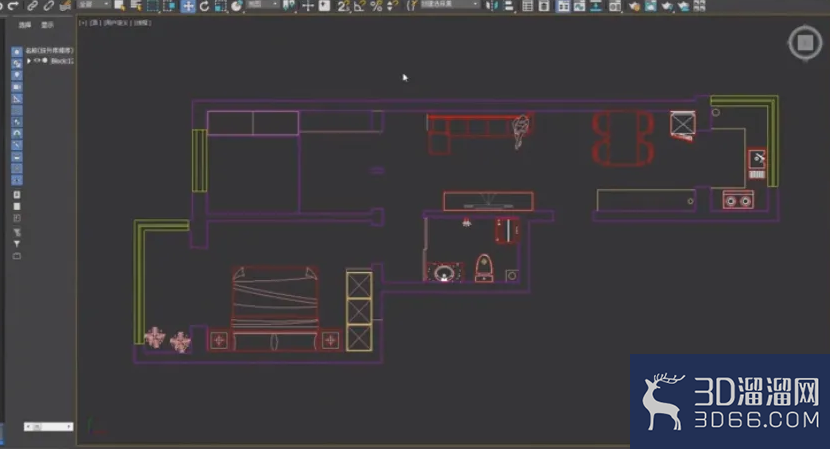The height and width of the screenshot is (449, 830).
Task: Toggle the Layer Explorer
Action: (544, 6)
